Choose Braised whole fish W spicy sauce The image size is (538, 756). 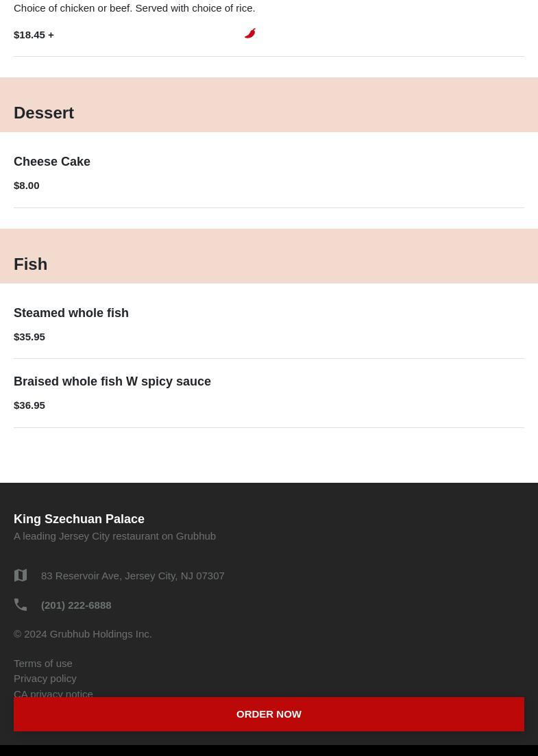pyautogui.click(x=112, y=381)
